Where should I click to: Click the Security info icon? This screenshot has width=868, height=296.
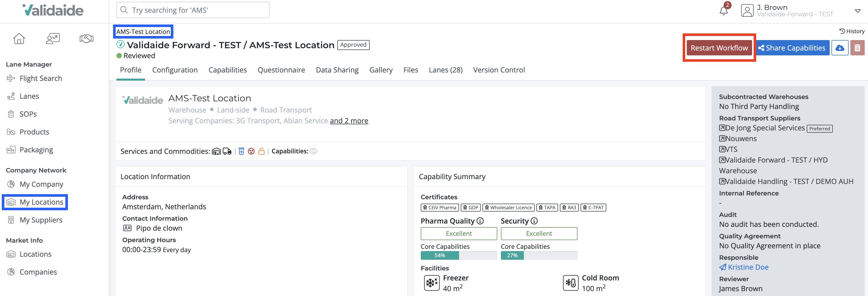pos(534,221)
